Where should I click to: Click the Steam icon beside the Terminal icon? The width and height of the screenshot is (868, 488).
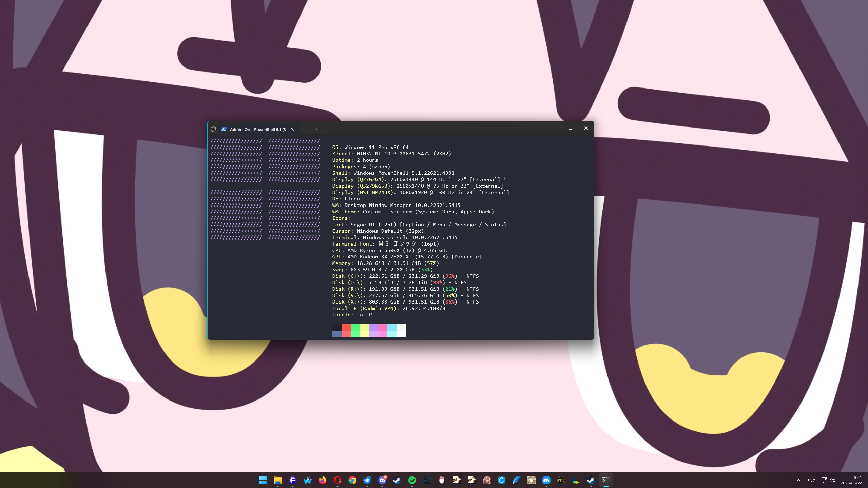(591, 480)
